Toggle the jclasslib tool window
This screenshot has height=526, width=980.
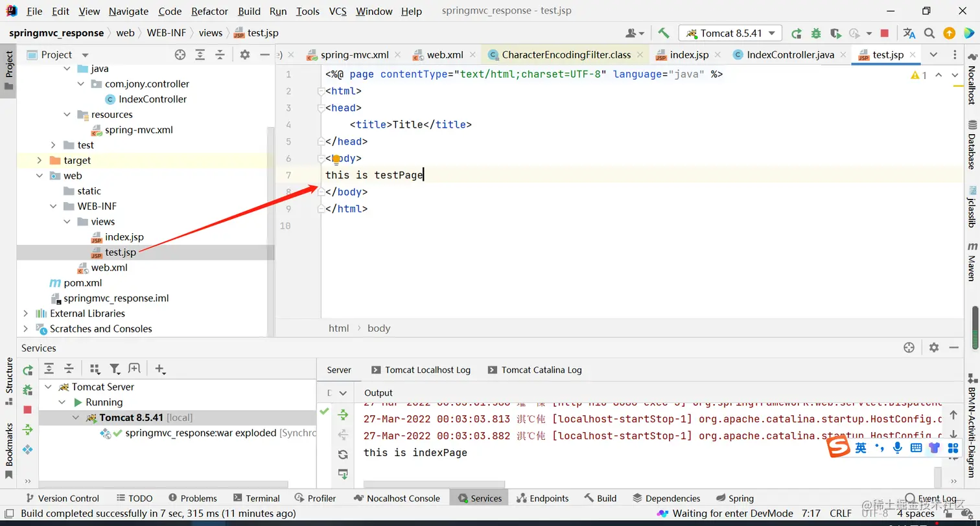[972, 206]
